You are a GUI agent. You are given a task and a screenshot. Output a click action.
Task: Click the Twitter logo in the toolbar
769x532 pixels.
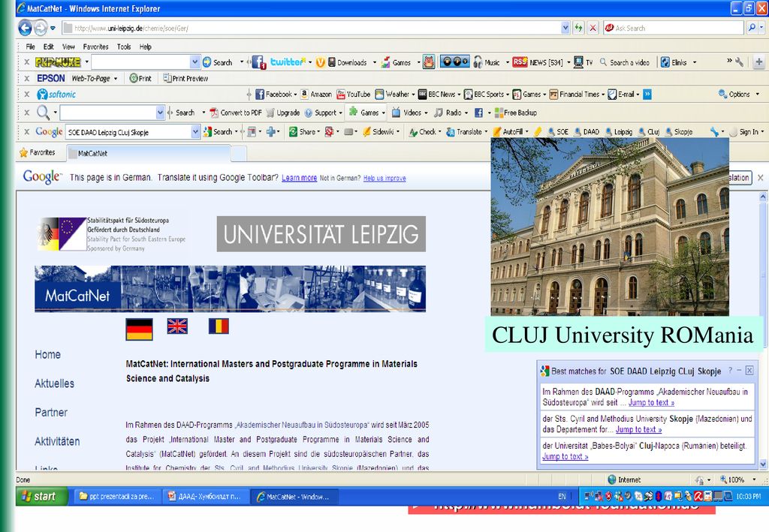[x=288, y=62]
